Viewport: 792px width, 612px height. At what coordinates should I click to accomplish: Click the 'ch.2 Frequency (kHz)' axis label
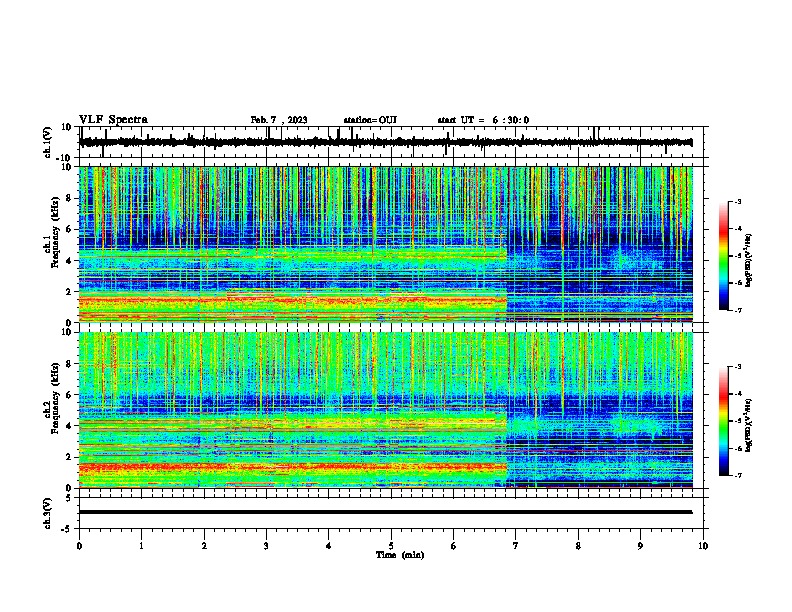tap(52, 398)
